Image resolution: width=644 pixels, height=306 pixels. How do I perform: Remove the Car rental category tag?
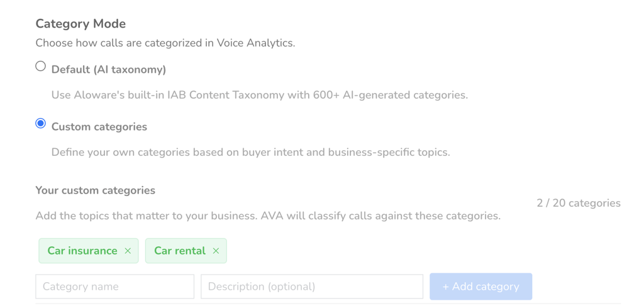[x=216, y=251]
